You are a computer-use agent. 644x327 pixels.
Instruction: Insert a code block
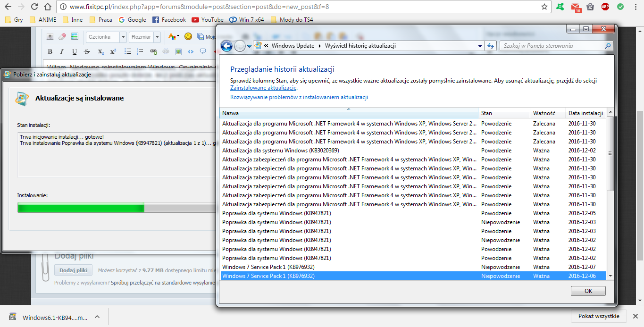[191, 51]
